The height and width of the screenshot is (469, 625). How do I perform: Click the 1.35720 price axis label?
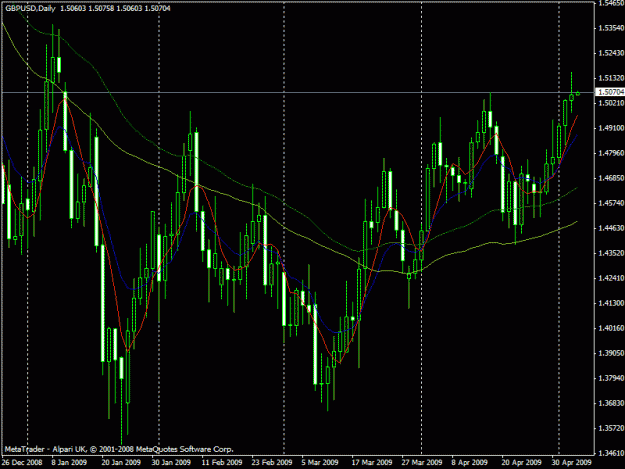[x=611, y=428]
